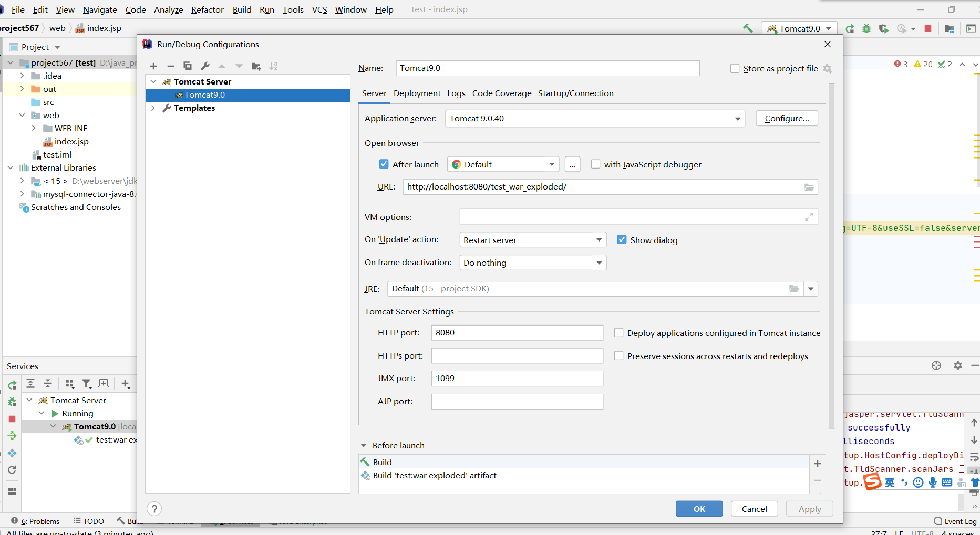
Task: Toggle Show dialog checkbox
Action: tap(622, 240)
